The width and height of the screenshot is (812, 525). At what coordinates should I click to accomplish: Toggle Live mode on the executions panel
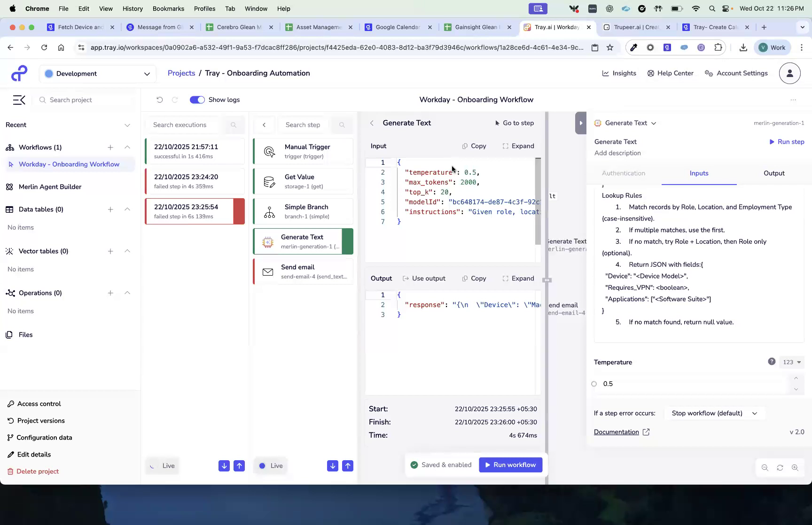pos(162,465)
